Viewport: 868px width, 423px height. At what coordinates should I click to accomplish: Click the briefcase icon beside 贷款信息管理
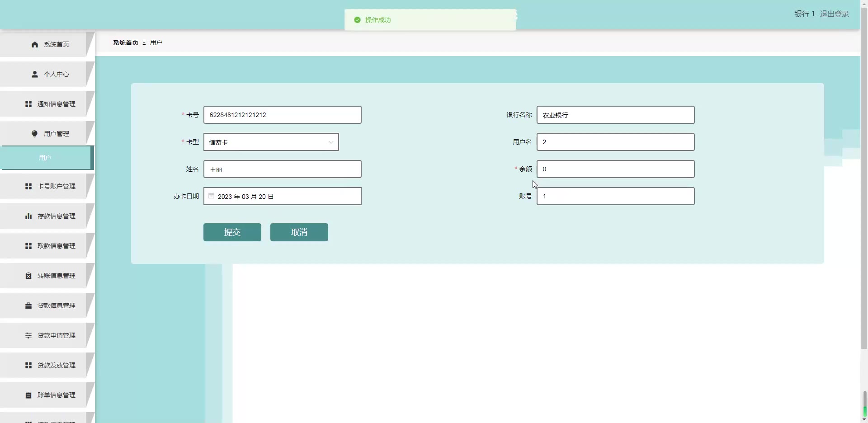(x=28, y=305)
